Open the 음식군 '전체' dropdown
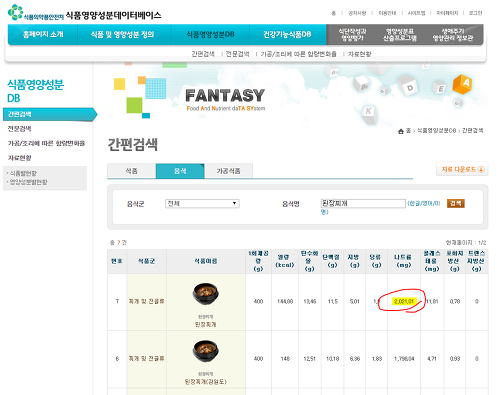 202,203
